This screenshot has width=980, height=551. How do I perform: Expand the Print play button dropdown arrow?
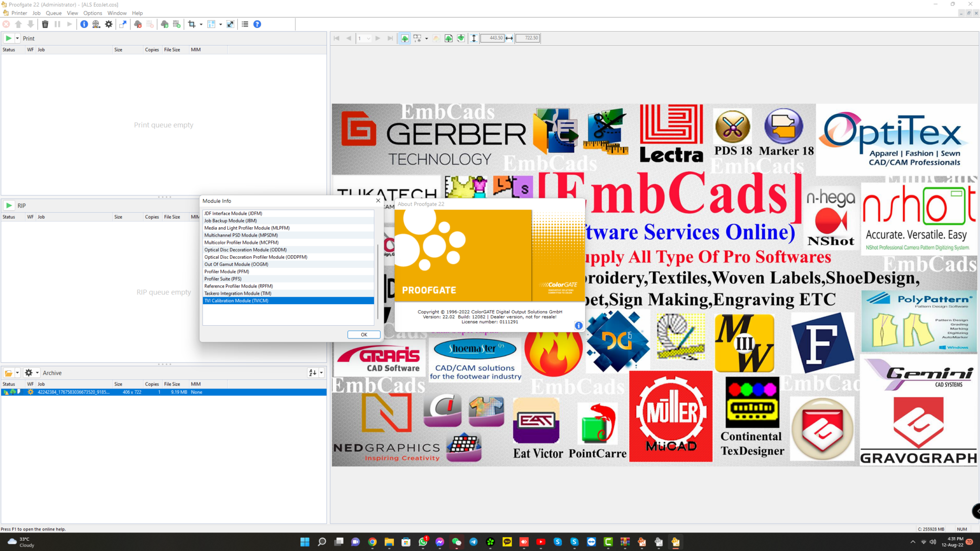click(18, 38)
